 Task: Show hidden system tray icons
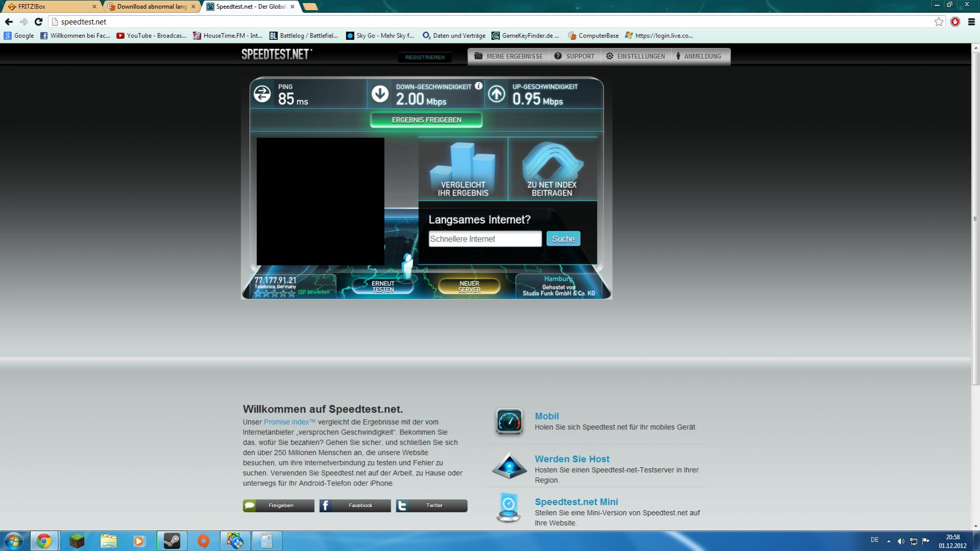coord(889,541)
